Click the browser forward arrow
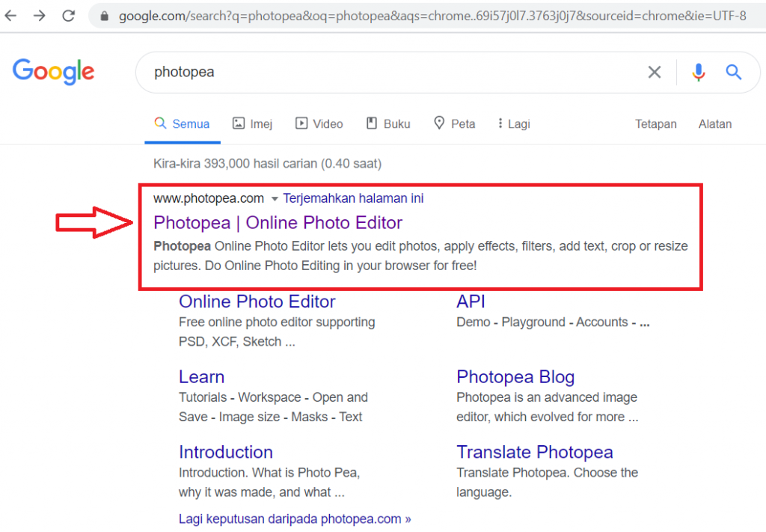This screenshot has width=766, height=532. click(x=40, y=16)
